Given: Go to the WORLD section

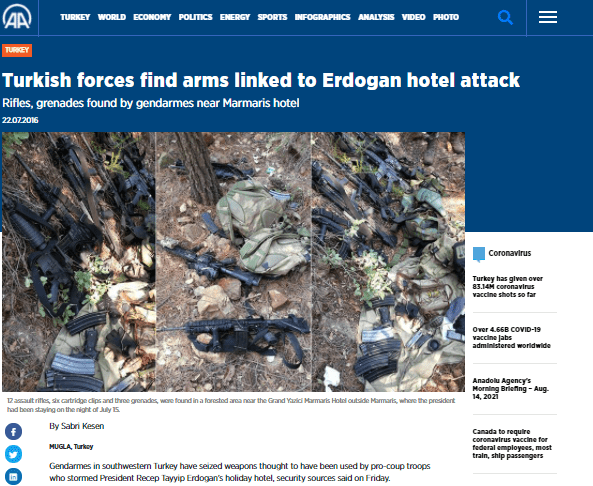Looking at the screenshot, I should (x=112, y=17).
